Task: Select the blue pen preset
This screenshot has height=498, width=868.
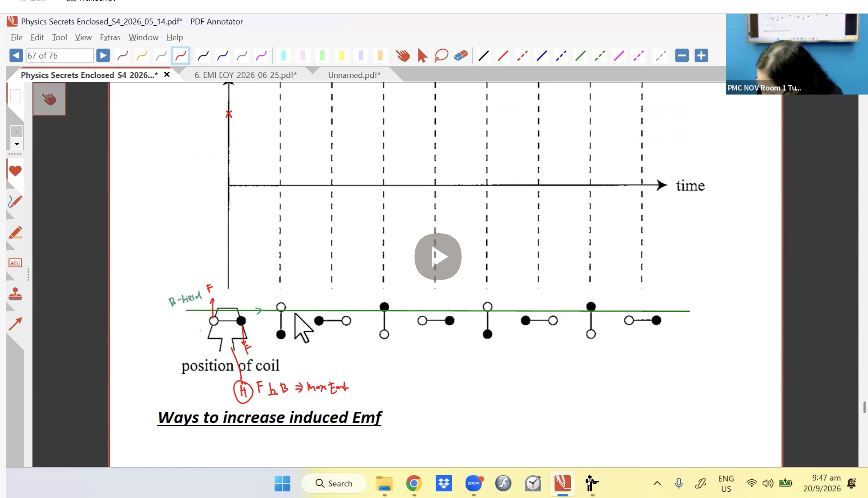Action: point(223,55)
